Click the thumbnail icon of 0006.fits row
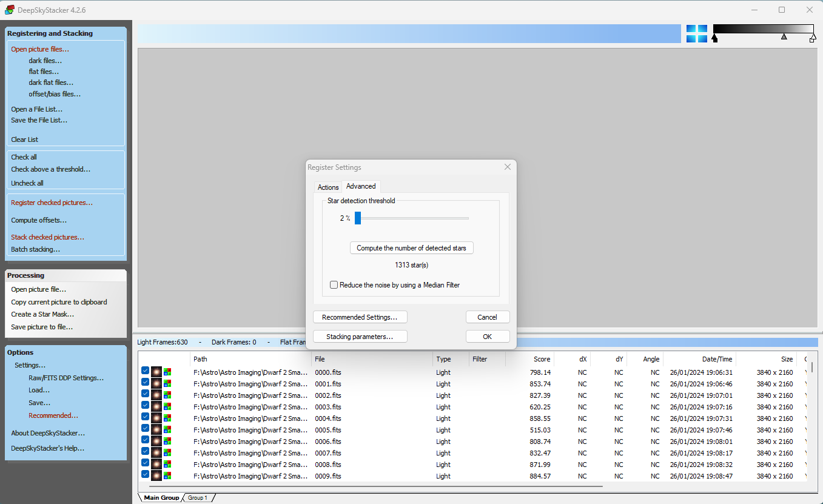 [x=156, y=441]
